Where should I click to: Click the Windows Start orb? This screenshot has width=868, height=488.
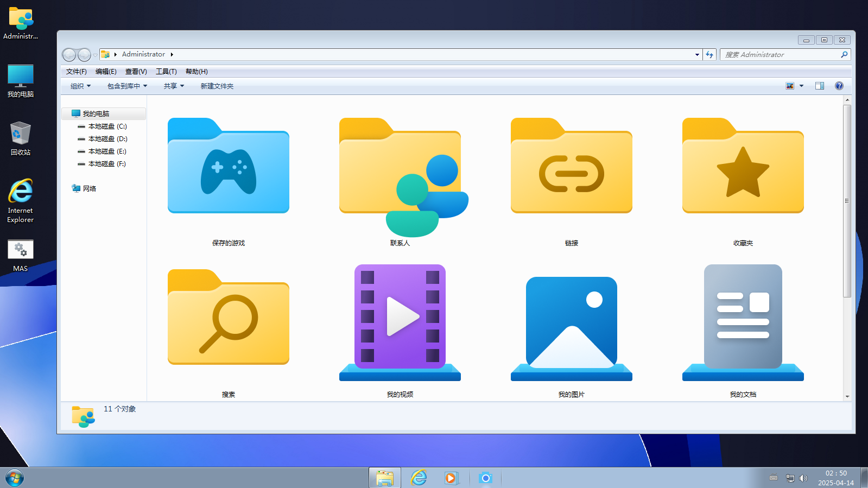[x=15, y=478]
